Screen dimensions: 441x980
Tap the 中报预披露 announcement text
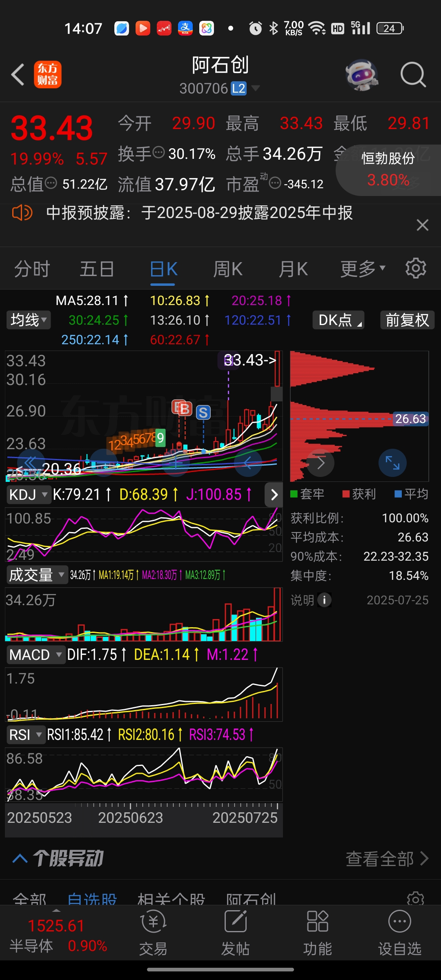coord(199,213)
